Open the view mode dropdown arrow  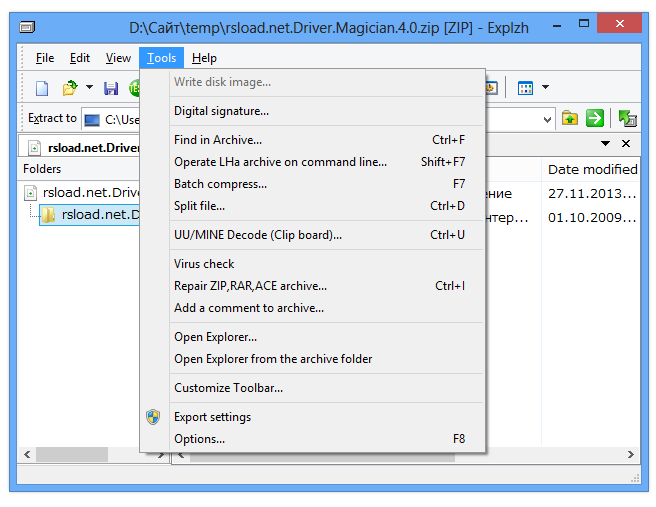click(545, 87)
